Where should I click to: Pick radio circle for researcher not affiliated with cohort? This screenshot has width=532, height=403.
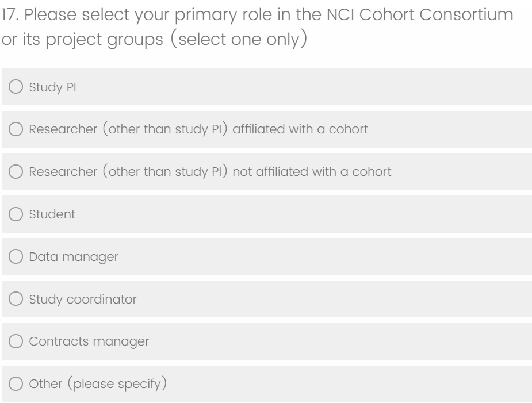(17, 172)
